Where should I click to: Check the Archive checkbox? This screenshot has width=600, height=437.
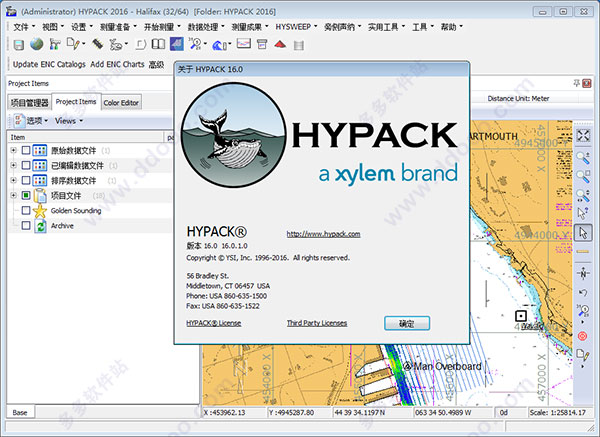[26, 225]
